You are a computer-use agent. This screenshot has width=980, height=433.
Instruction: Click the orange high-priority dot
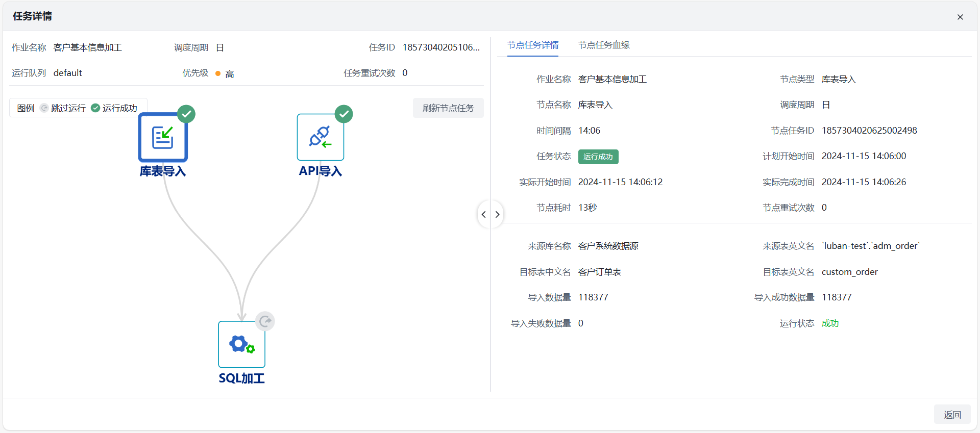[218, 74]
